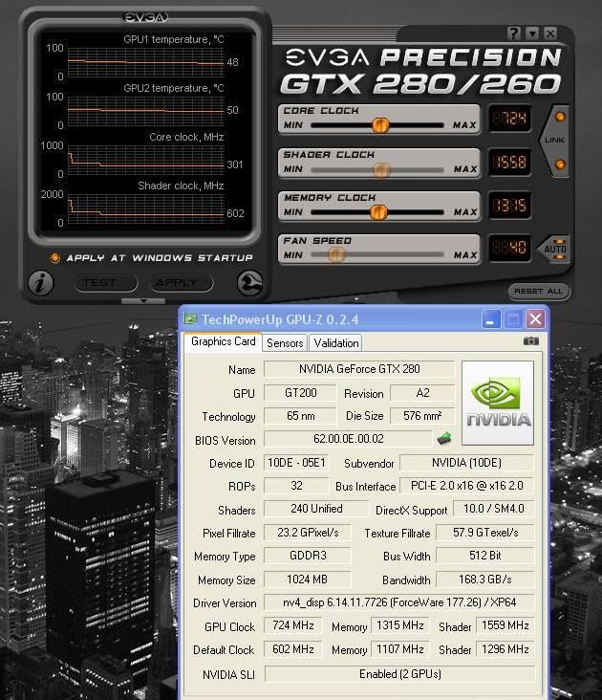Click the Texture Fillrate 57.9 GTexel/s field

coord(485,533)
